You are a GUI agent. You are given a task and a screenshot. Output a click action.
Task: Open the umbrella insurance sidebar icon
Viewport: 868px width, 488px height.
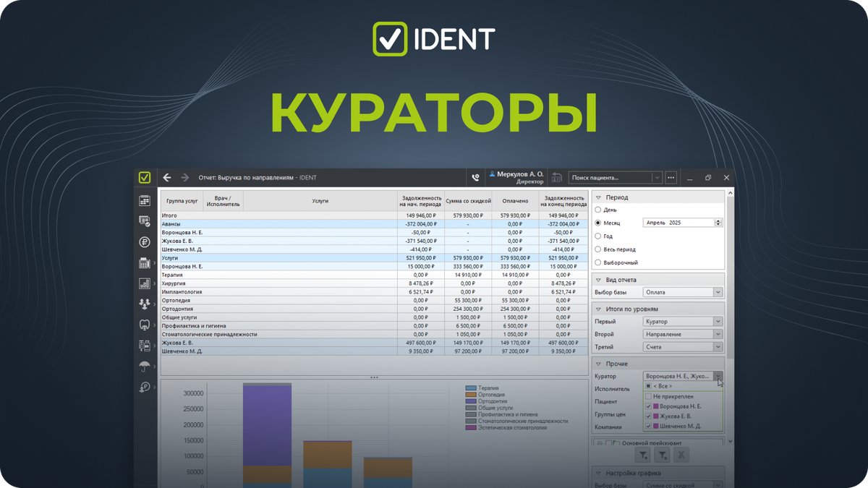[145, 367]
